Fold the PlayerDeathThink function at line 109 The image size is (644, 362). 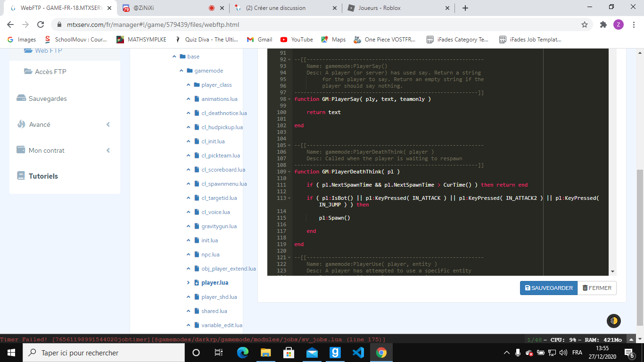pos(289,172)
